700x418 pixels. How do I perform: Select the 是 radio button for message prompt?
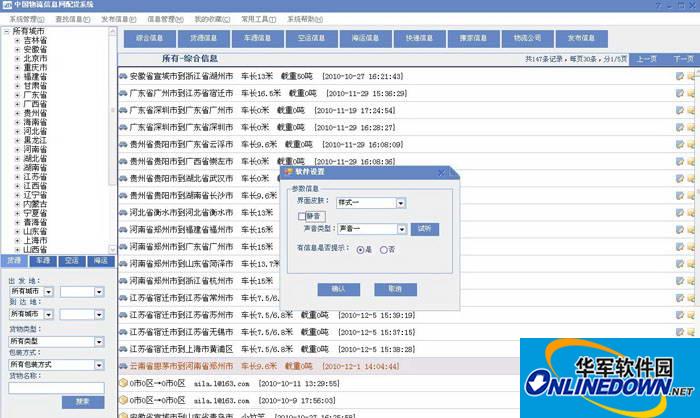click(x=360, y=250)
